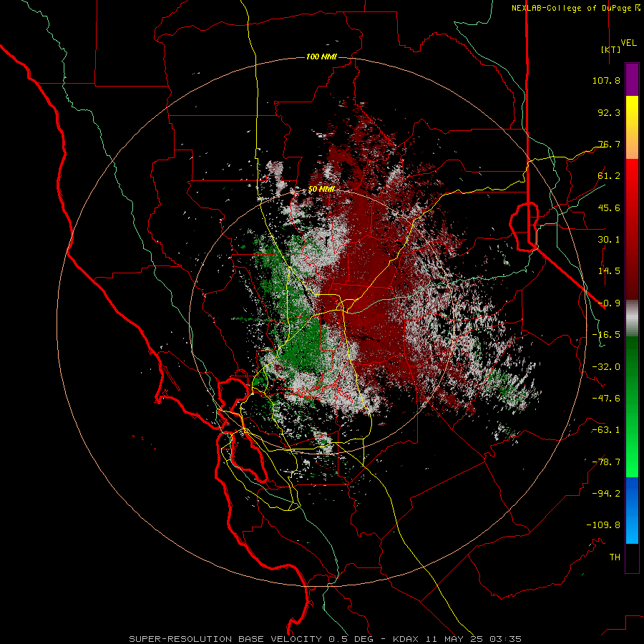Select the -63.1 velocity scale value

click(606, 430)
